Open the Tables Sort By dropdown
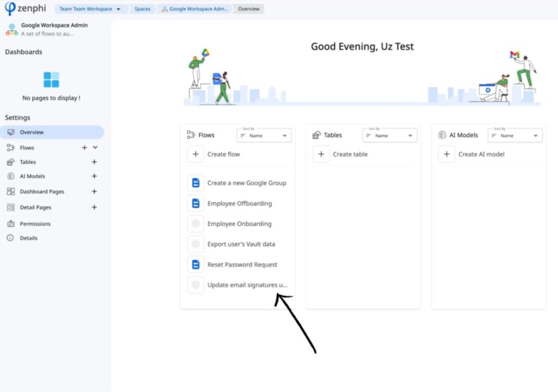The height and width of the screenshot is (392, 558). point(390,135)
